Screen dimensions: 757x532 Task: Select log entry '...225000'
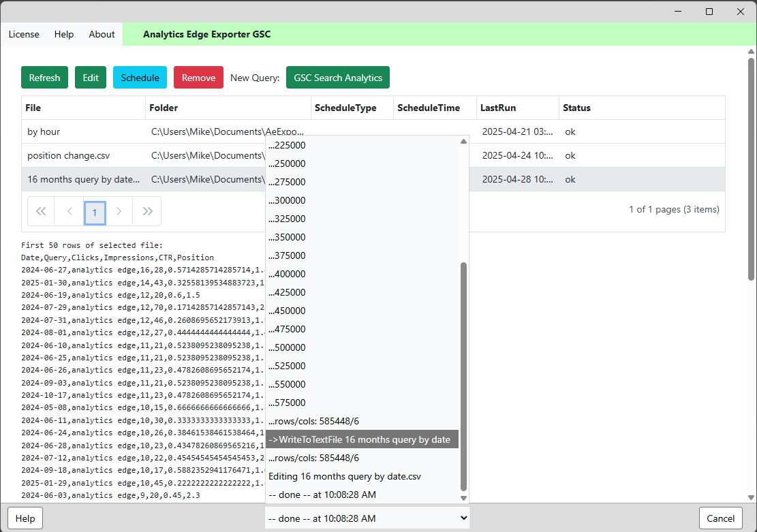[x=362, y=145]
